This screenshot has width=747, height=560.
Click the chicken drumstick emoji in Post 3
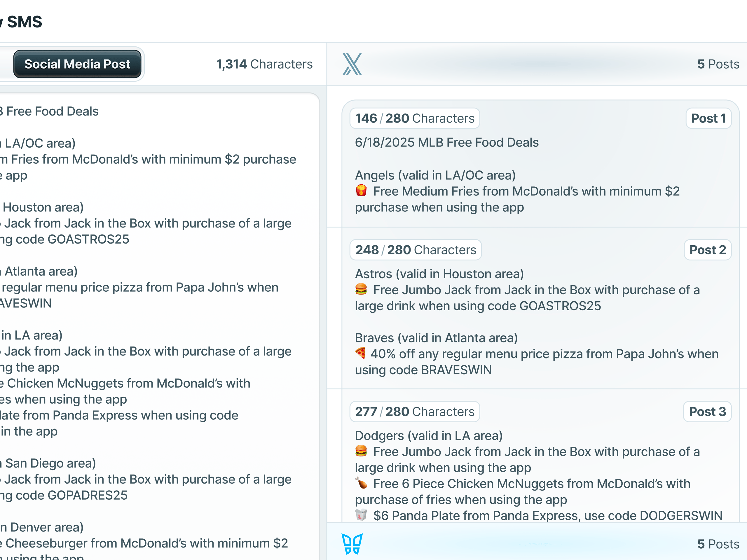coord(361,483)
